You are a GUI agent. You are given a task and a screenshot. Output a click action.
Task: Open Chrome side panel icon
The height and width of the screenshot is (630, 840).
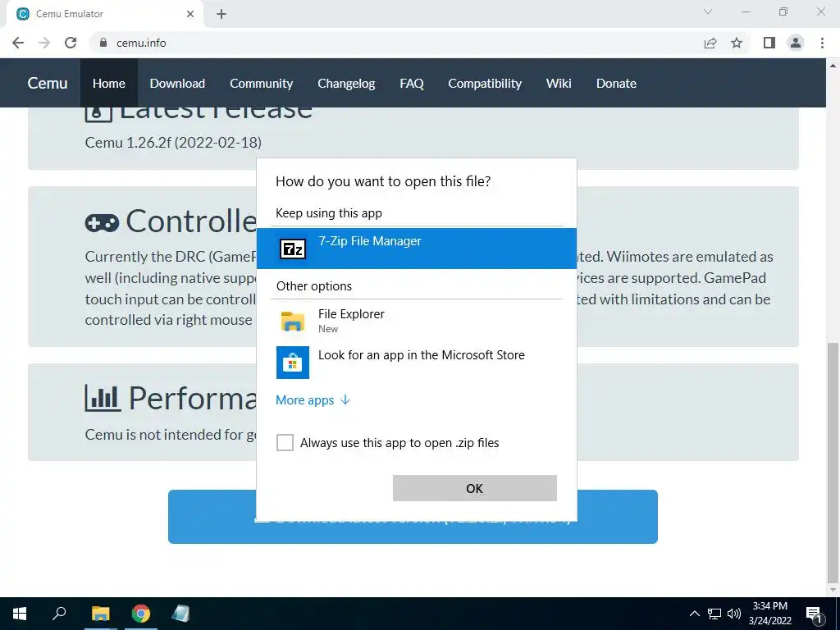pyautogui.click(x=769, y=43)
